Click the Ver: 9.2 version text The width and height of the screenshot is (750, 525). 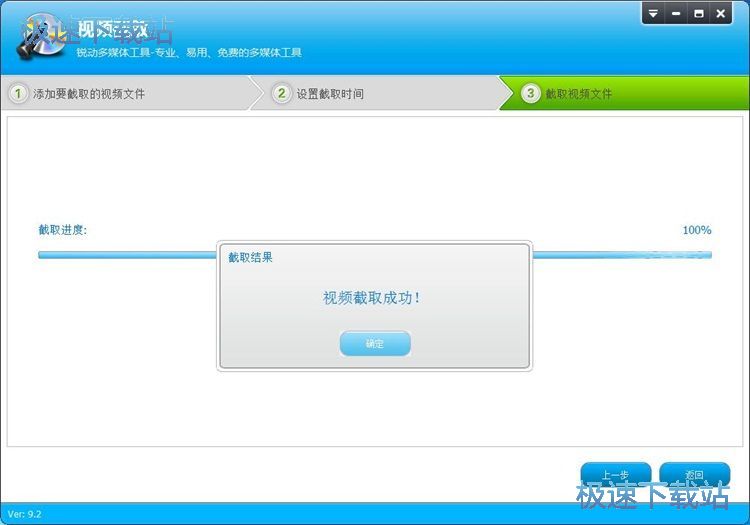[x=24, y=514]
